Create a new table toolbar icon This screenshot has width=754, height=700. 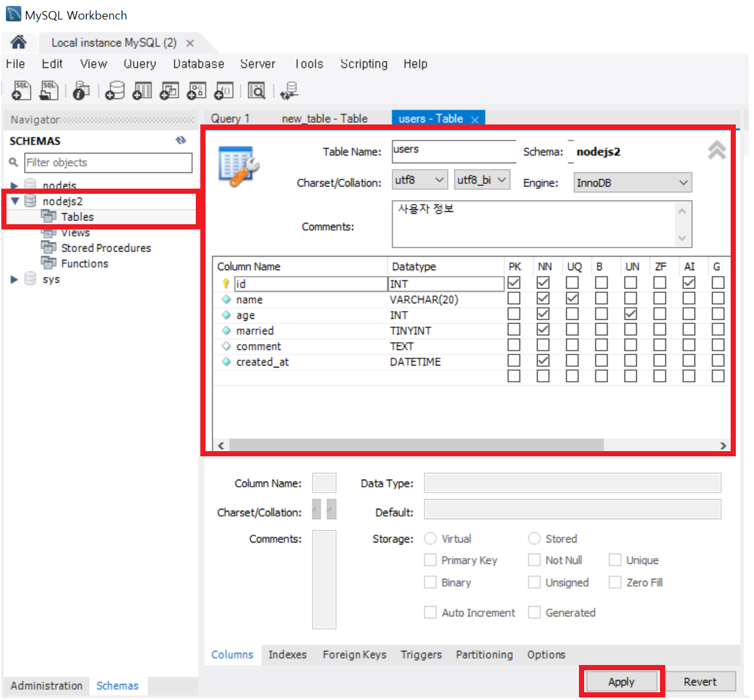pyautogui.click(x=142, y=90)
